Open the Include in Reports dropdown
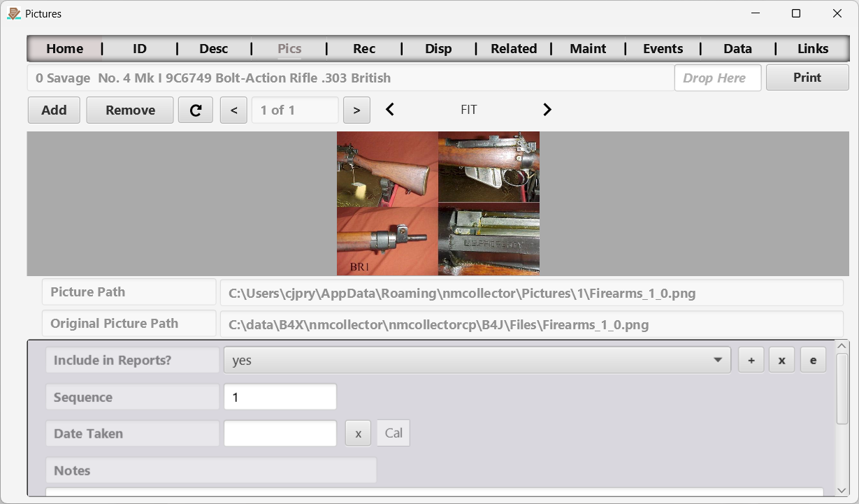 click(477, 360)
